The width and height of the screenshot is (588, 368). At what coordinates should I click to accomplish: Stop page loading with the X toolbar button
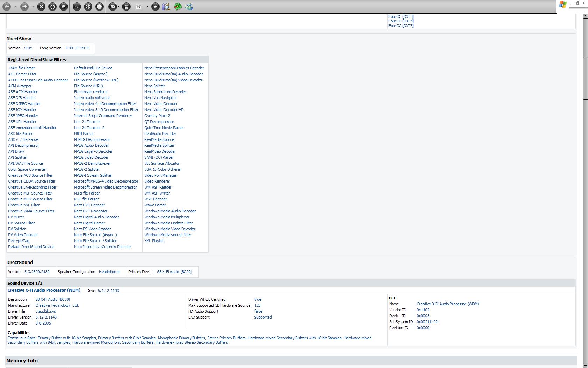[41, 7]
